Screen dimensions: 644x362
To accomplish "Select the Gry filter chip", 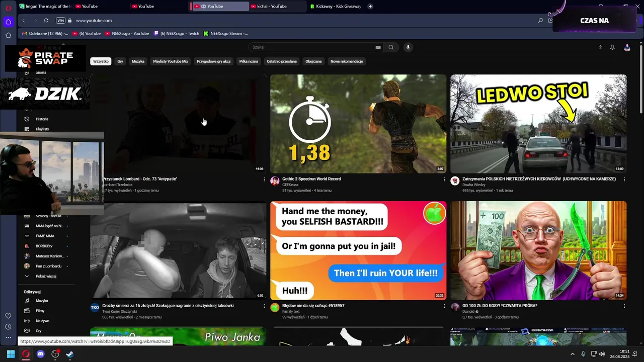I will [120, 61].
